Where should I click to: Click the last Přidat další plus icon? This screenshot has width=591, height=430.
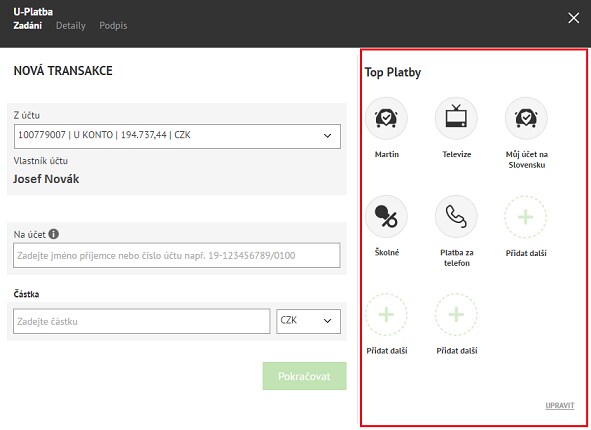456,314
